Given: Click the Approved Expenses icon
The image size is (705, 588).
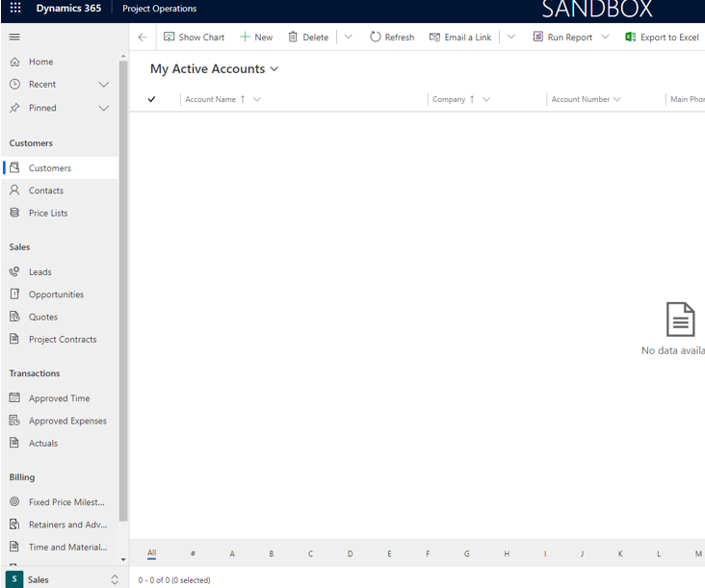Looking at the screenshot, I should click(14, 421).
